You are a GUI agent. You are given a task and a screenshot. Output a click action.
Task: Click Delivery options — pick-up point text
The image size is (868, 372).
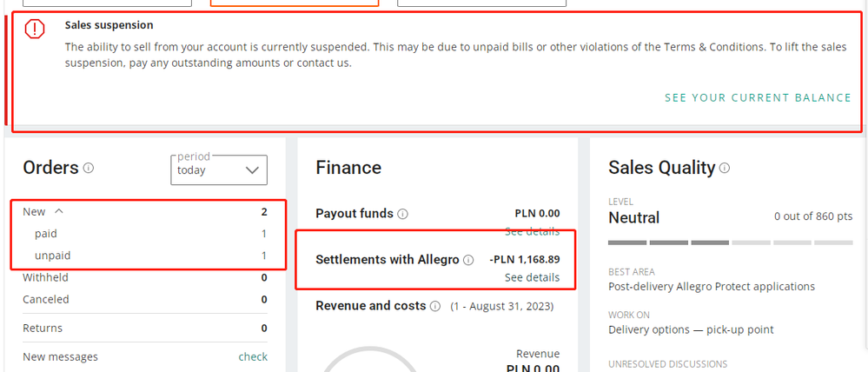[x=691, y=329]
